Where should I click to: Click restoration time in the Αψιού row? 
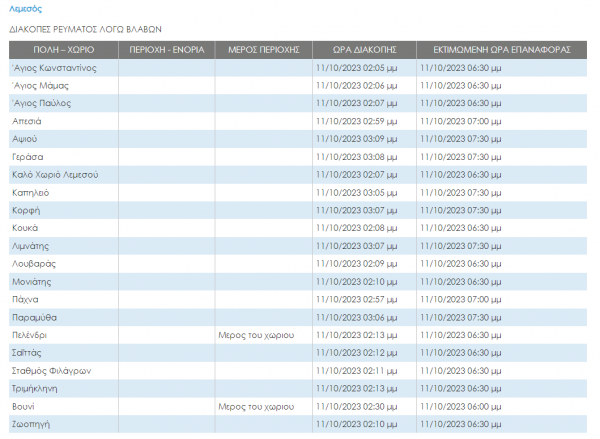coord(461,139)
